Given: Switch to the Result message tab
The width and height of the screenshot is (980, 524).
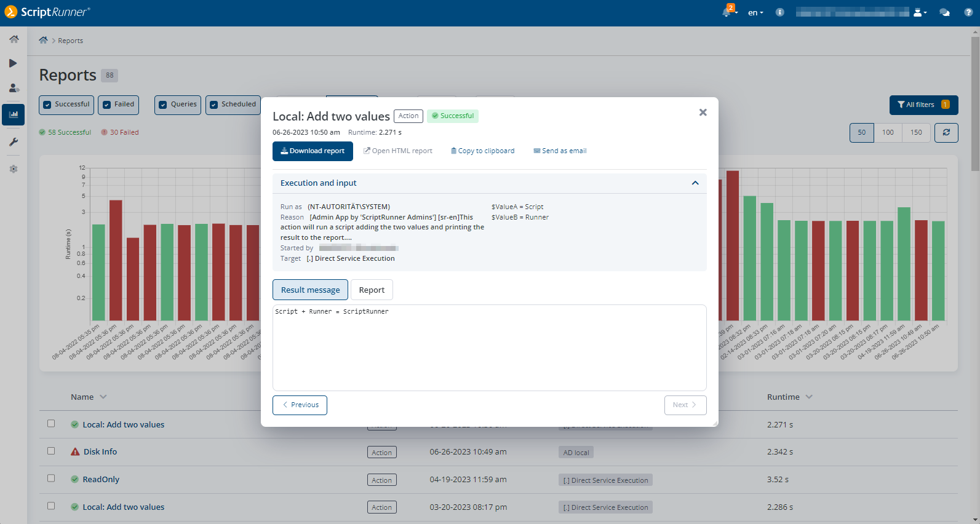Looking at the screenshot, I should click(310, 290).
